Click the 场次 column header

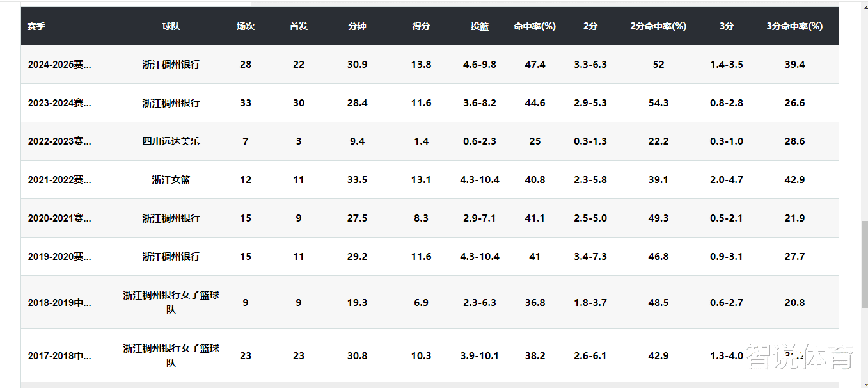tap(246, 26)
